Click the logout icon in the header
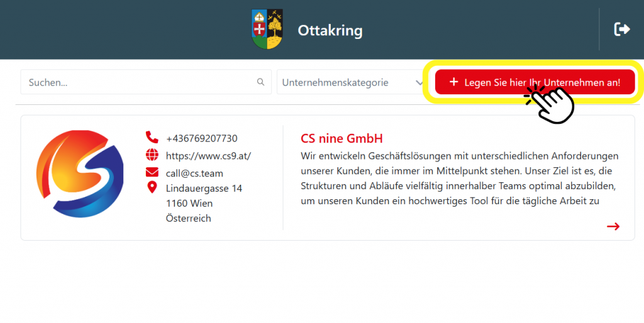 point(621,29)
